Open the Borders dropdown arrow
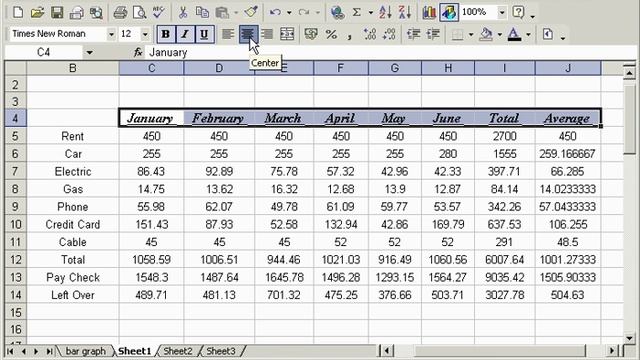The image size is (640, 360). point(471,35)
